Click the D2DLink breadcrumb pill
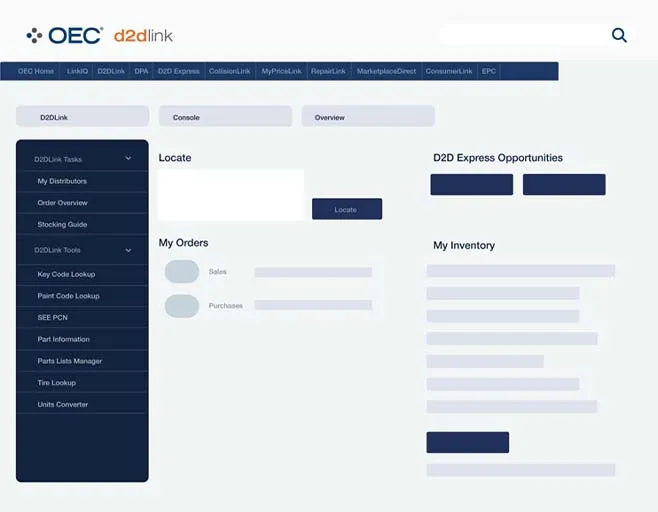Screen dimensions: 658x512 pyautogui.click(x=83, y=116)
